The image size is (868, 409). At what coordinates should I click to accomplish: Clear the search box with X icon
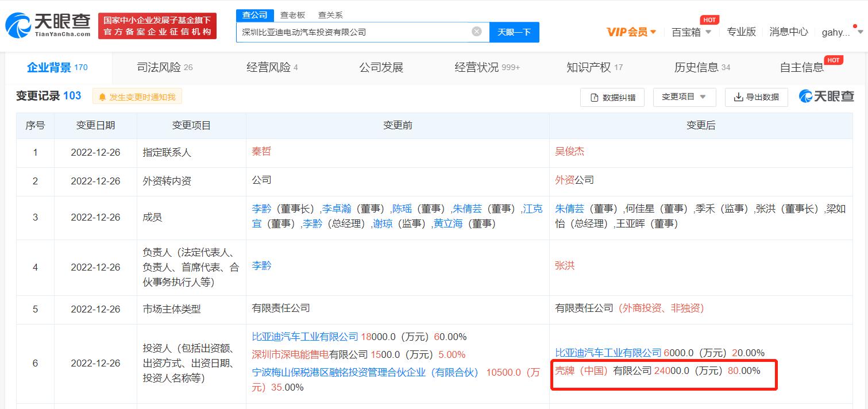tap(476, 32)
